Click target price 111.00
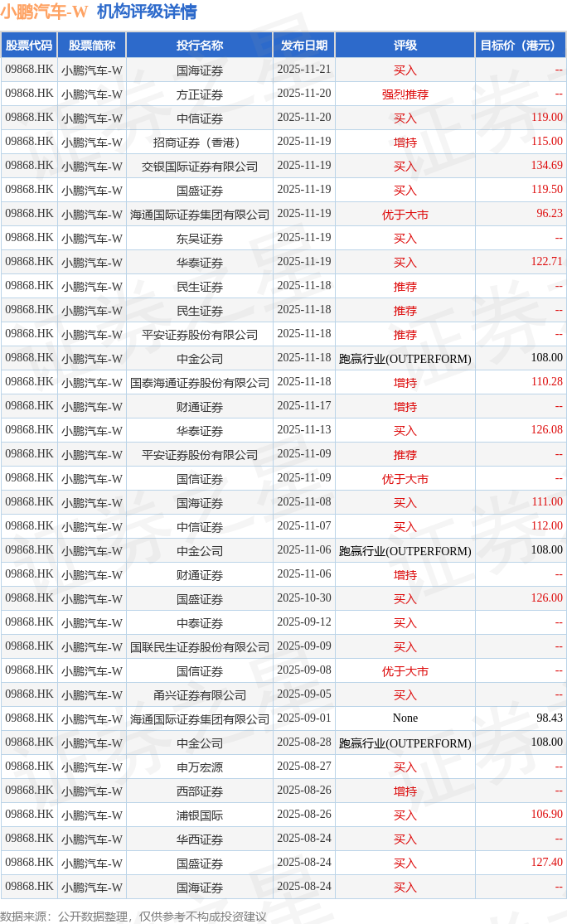The image size is (567, 924). point(547,502)
